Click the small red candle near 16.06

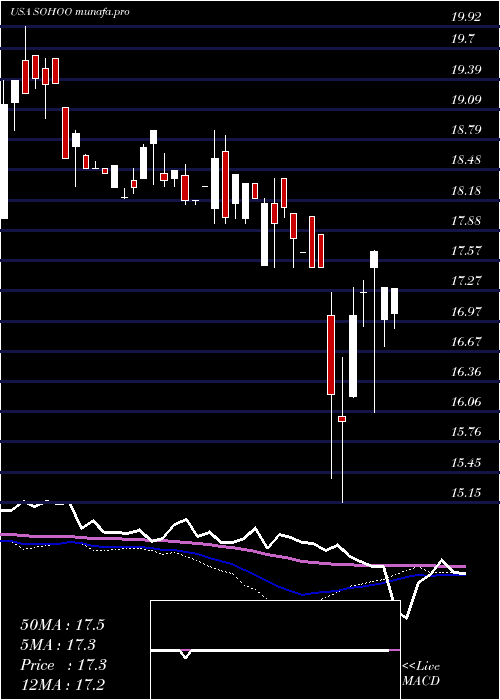(x=342, y=419)
